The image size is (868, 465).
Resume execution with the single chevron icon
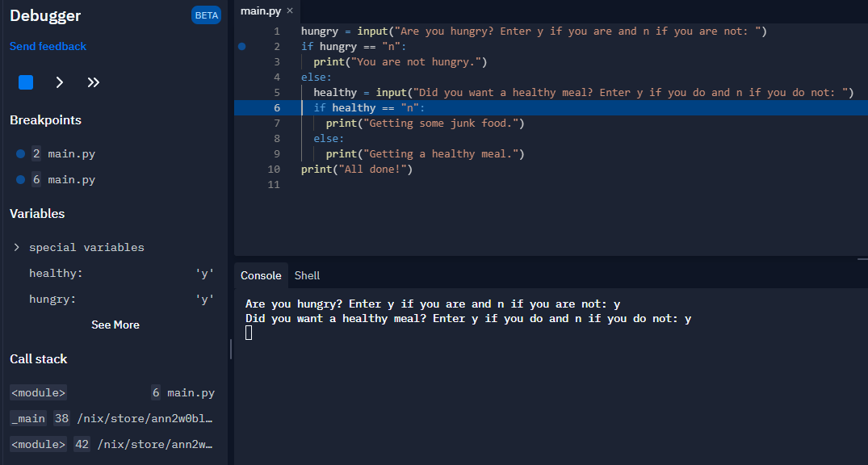58,82
